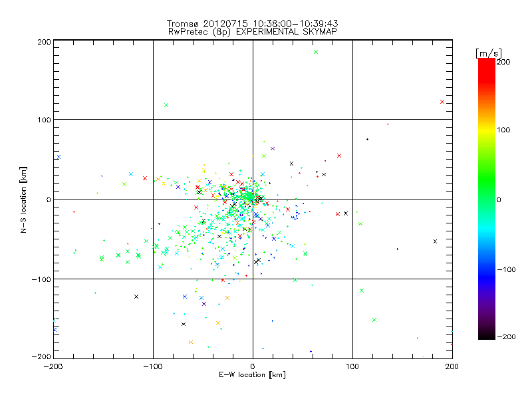The image size is (532, 399).
Task: Click the x-axis tick label '200'
Action: tap(452, 366)
